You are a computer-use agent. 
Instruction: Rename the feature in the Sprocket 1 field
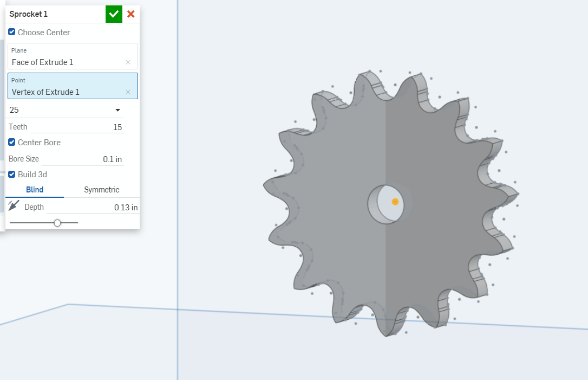[54, 14]
